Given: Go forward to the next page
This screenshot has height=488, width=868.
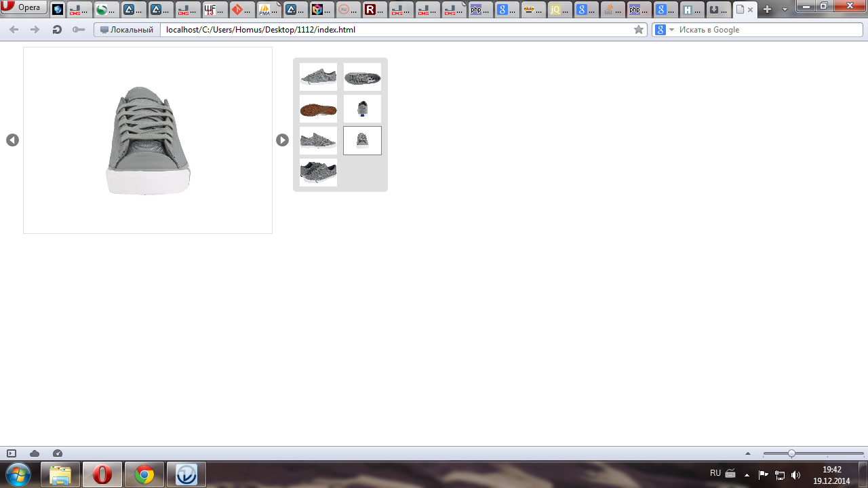Looking at the screenshot, I should click(x=35, y=30).
